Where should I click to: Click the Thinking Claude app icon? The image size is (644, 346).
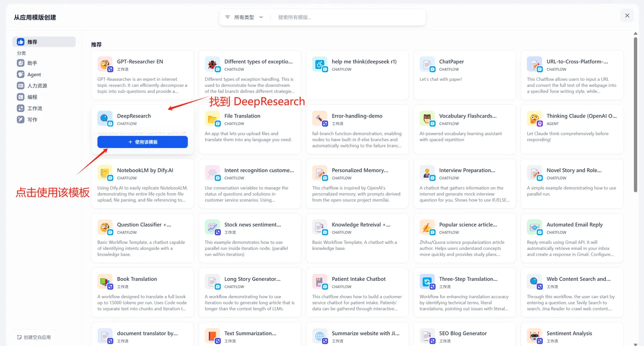click(535, 118)
